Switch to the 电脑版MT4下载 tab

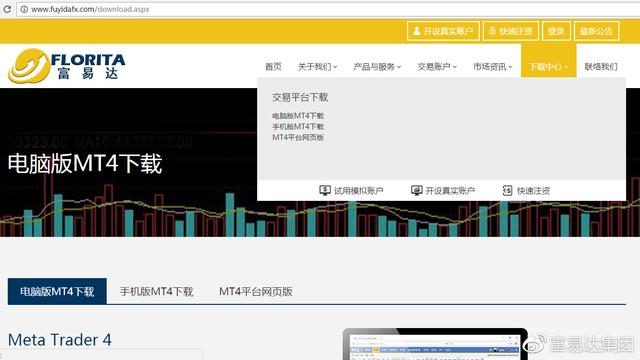tap(57, 291)
